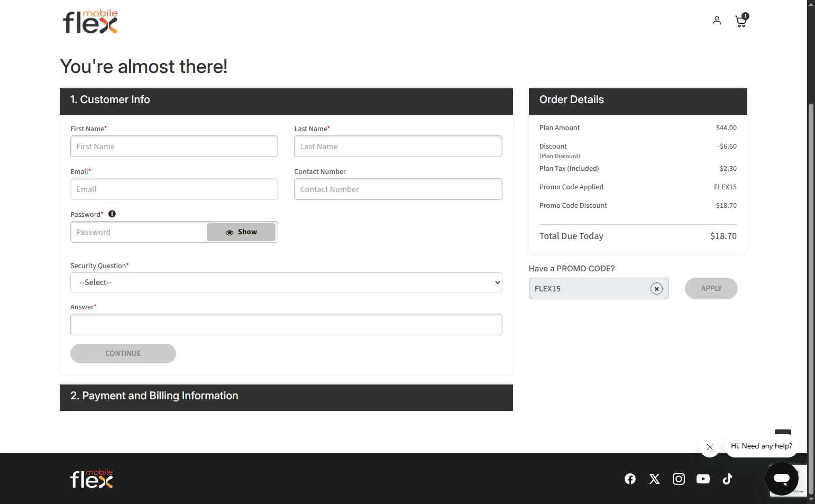This screenshot has height=504, width=815.
Task: Click the CONTINUE button
Action: [123, 353]
